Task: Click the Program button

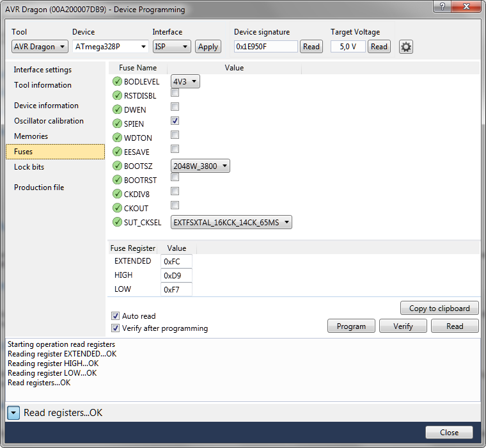Action: pos(351,326)
